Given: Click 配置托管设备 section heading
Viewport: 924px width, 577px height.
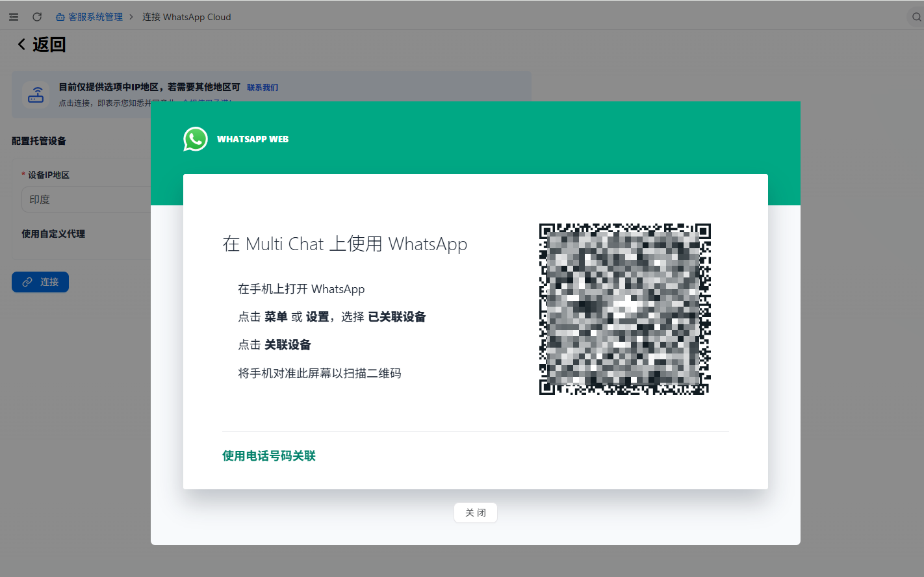Looking at the screenshot, I should coord(39,141).
